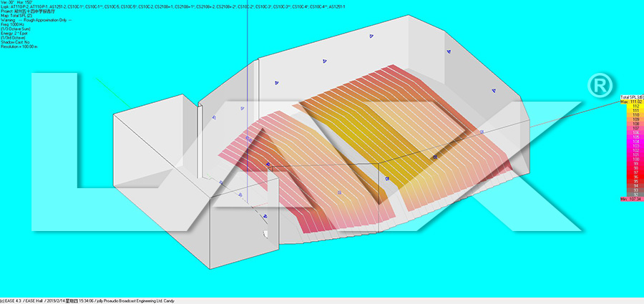Click the topmost loudspeaker marker on the rear wall
644x304 pixels.
371,36
